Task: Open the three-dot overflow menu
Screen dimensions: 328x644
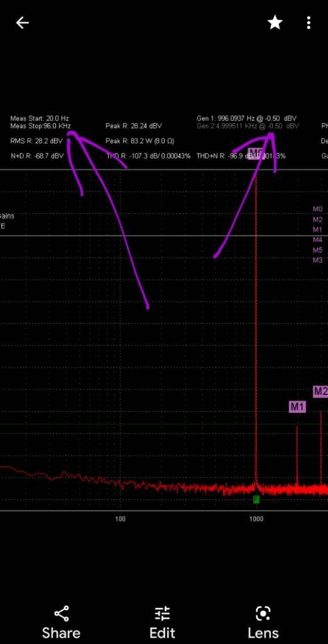Action: coord(309,23)
